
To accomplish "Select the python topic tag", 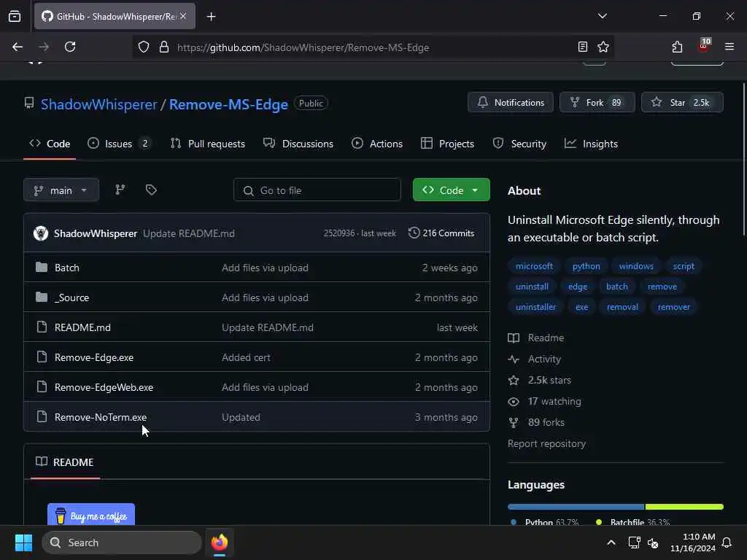I will [586, 266].
